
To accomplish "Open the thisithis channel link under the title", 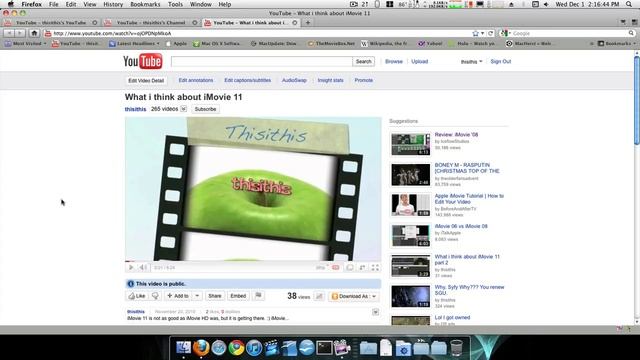I will [136, 109].
